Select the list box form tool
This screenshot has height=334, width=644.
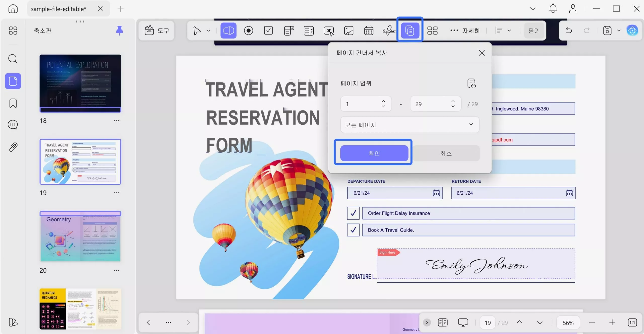click(x=309, y=31)
